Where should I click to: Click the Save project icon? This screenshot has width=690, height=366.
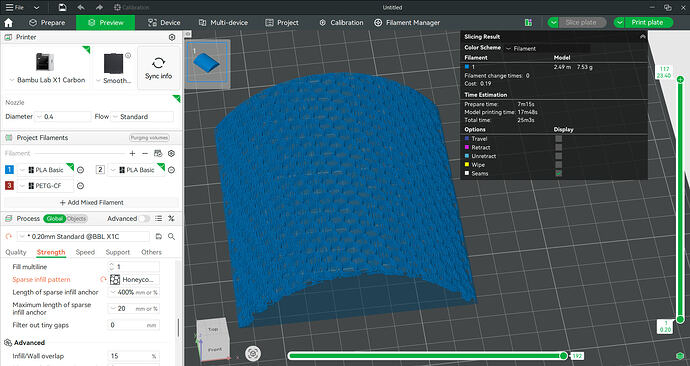tap(62, 7)
